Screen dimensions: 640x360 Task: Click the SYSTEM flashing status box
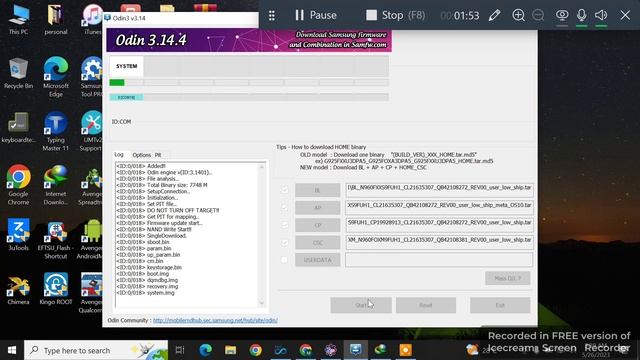click(x=127, y=66)
